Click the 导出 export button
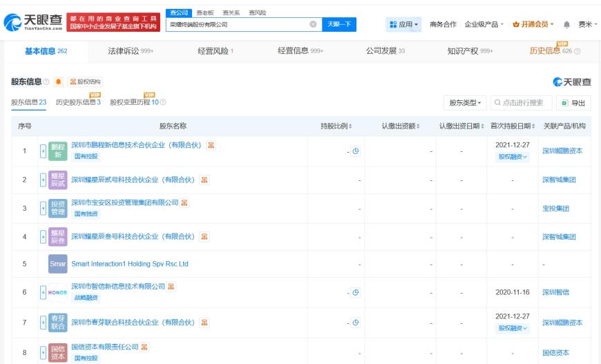The width and height of the screenshot is (601, 364). tap(573, 103)
